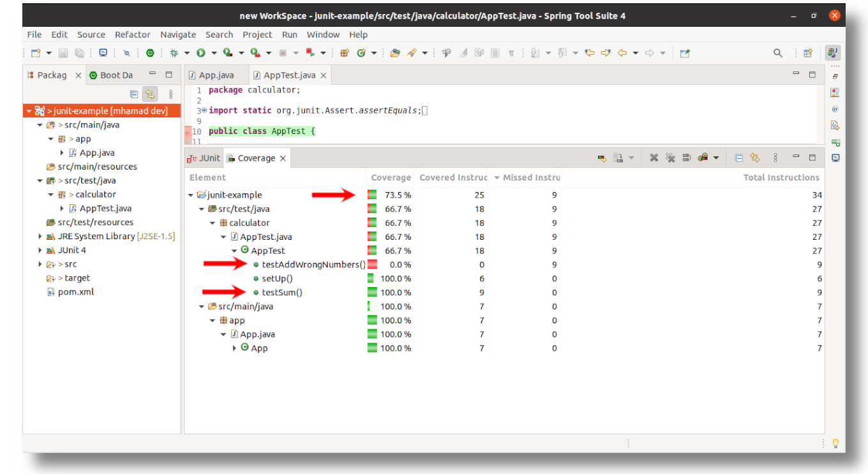Click the External Tools run icon
The width and height of the screenshot is (868, 474).
tap(255, 53)
